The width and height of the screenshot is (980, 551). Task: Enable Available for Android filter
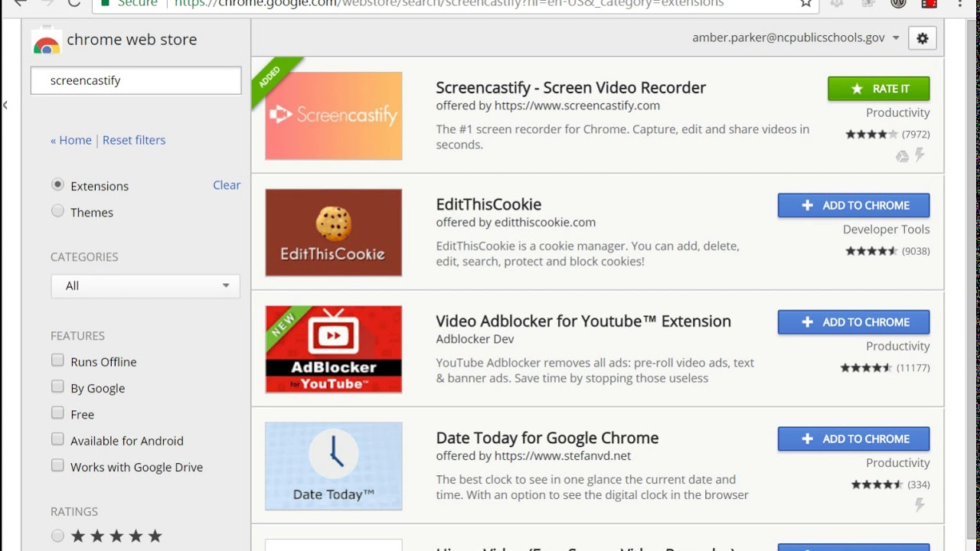point(57,439)
